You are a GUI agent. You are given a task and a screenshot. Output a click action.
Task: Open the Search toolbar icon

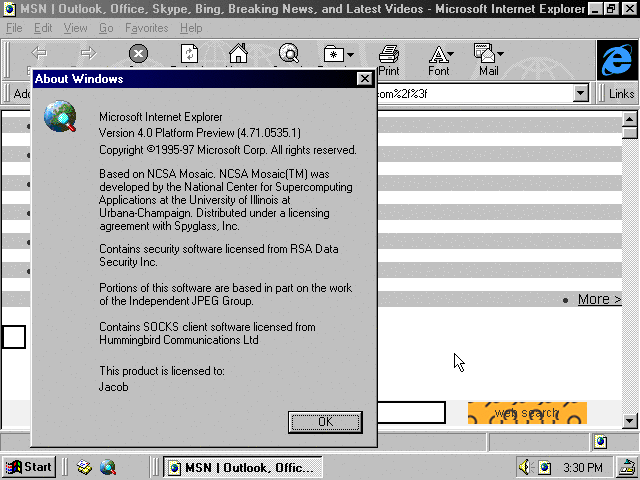[x=289, y=53]
